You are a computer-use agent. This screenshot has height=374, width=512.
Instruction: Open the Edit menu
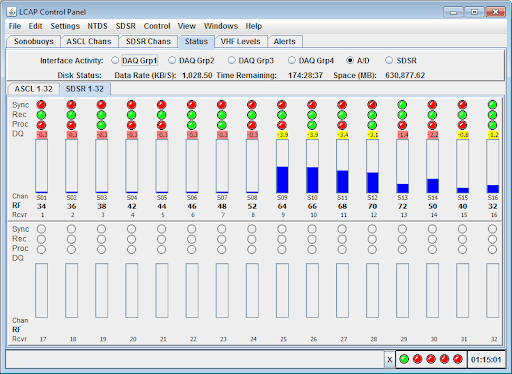[35, 26]
